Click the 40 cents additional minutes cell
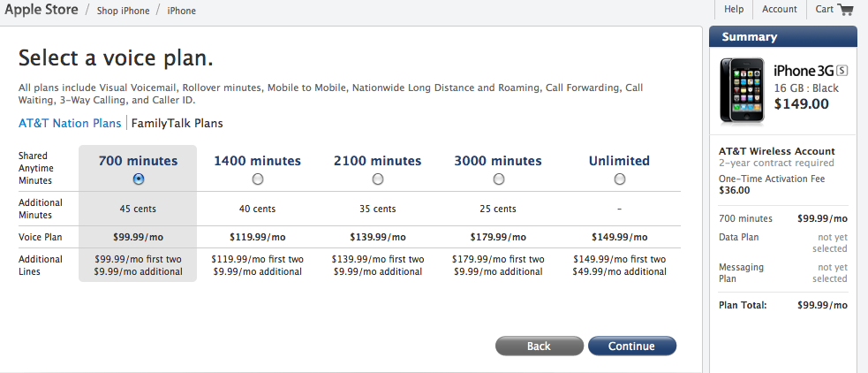This screenshot has height=373, width=868. pos(258,209)
